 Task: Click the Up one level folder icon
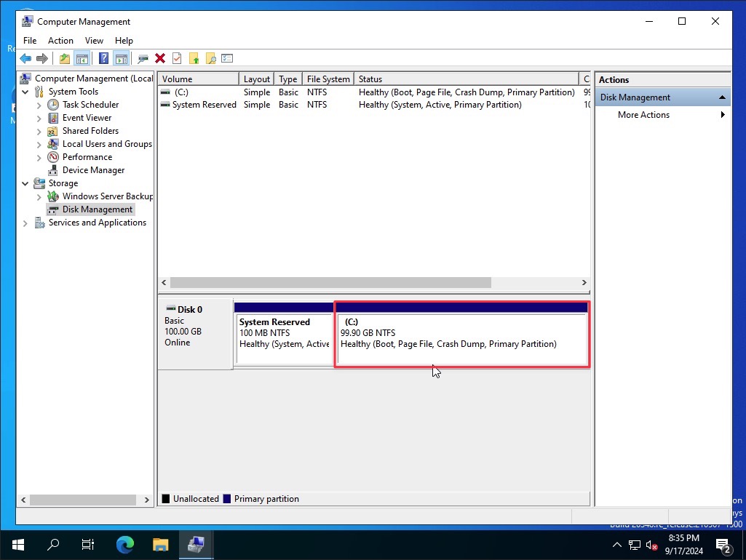pos(64,58)
